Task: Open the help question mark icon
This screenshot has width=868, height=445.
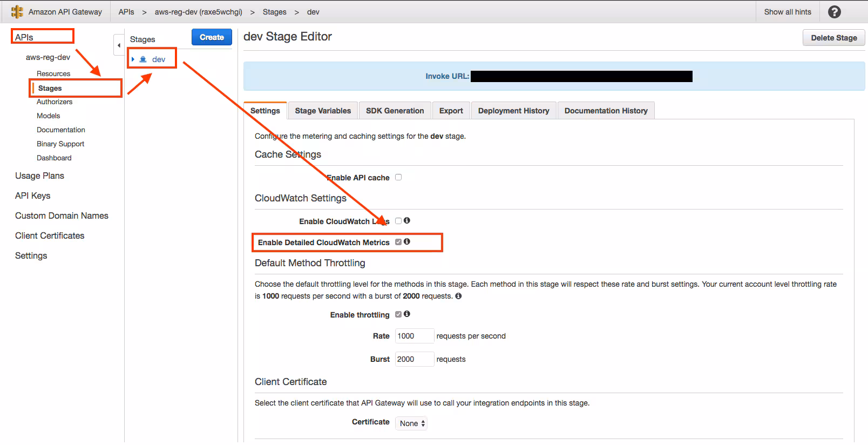Action: 834,12
